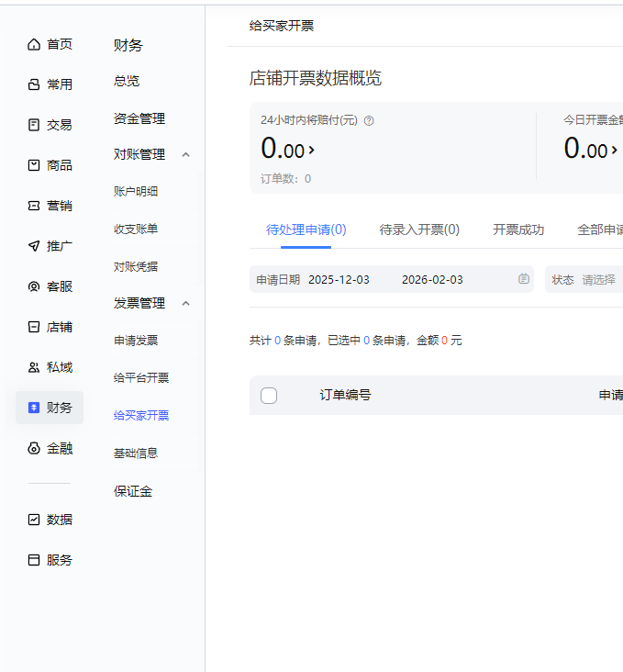
Task: Switch to the 待录入开票 tab
Action: 419,230
